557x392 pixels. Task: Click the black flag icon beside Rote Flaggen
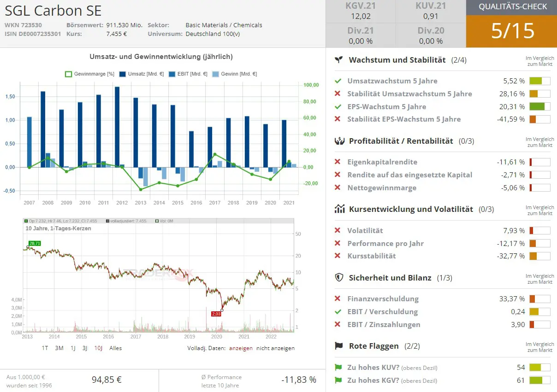click(x=339, y=346)
